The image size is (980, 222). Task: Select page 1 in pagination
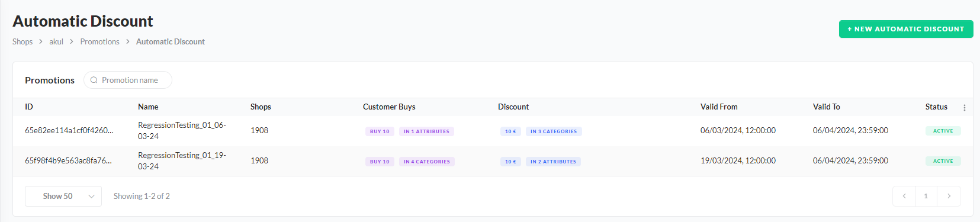(x=926, y=196)
